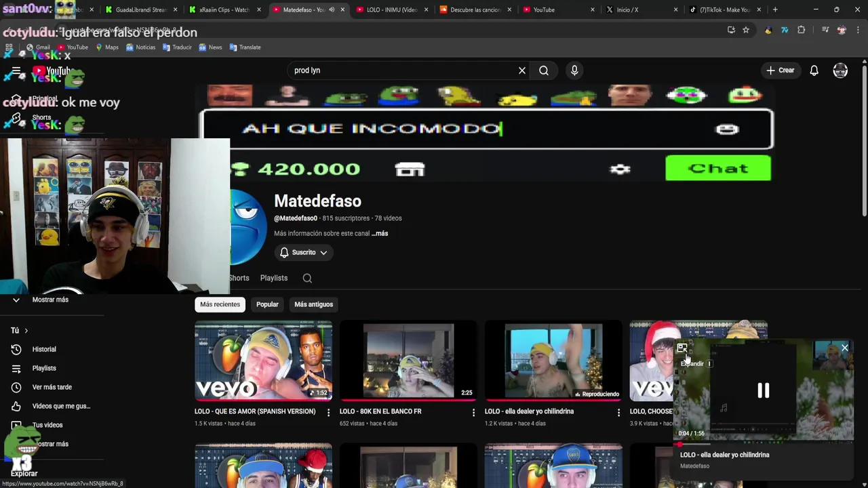Screen dimensions: 868x488
Task: Open the browser media control icon
Action: [825, 30]
